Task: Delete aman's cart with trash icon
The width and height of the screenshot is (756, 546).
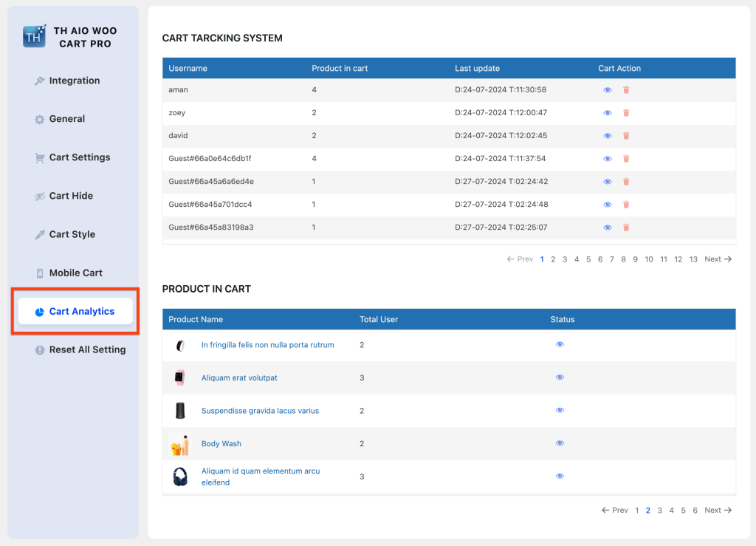Action: pyautogui.click(x=625, y=89)
